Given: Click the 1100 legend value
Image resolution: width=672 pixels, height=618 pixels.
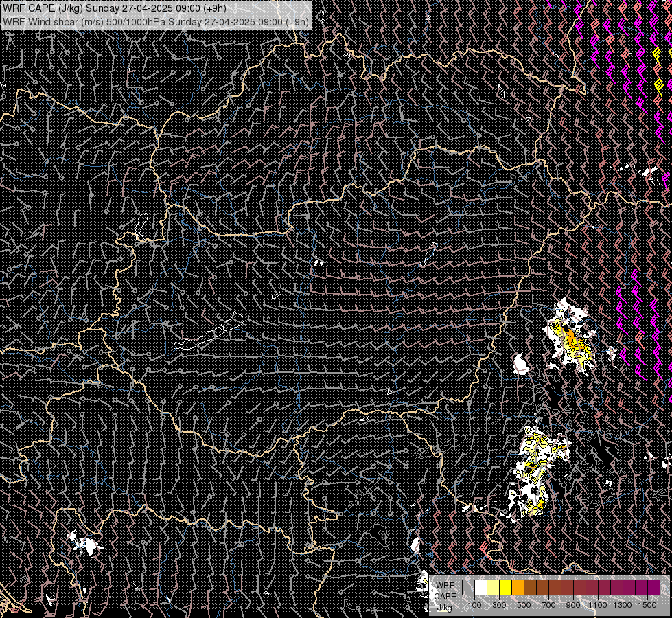Looking at the screenshot, I should click(597, 605).
